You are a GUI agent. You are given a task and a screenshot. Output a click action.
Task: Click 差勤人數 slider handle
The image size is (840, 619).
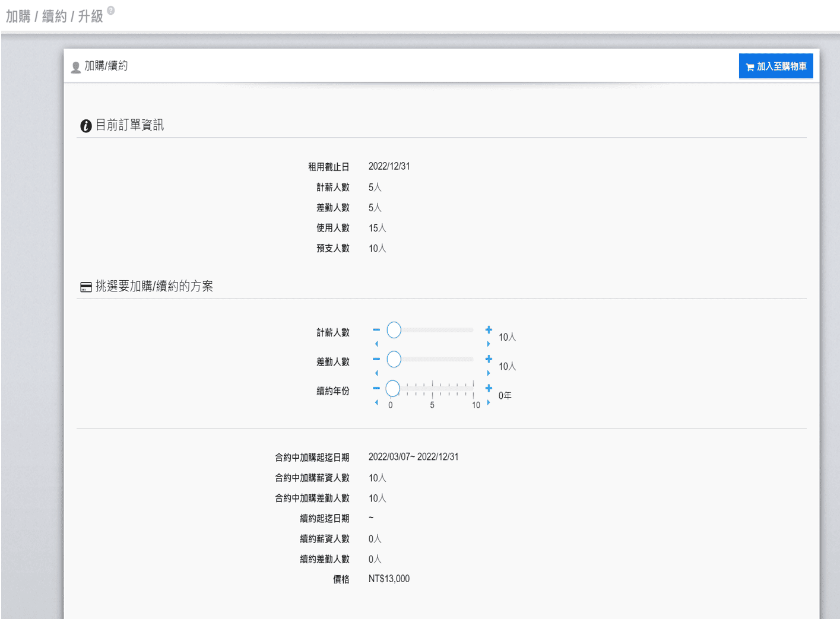pos(394,359)
